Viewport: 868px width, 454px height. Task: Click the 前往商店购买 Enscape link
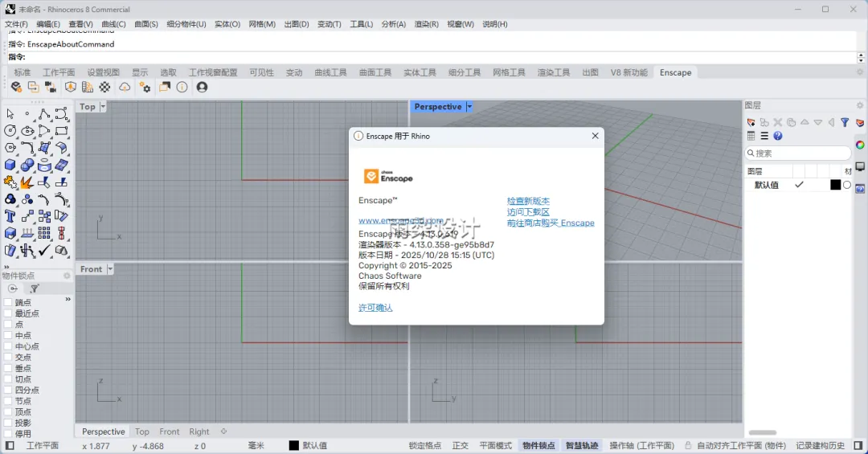click(551, 223)
